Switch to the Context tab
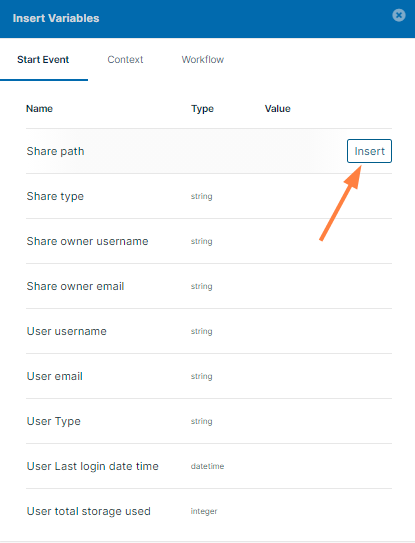The image size is (415, 543). coord(125,60)
